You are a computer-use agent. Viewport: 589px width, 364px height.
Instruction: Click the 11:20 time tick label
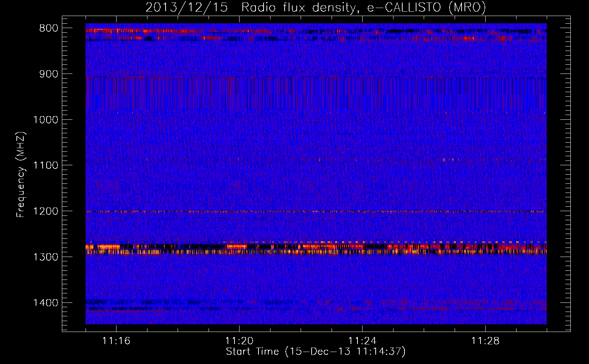[x=239, y=341]
